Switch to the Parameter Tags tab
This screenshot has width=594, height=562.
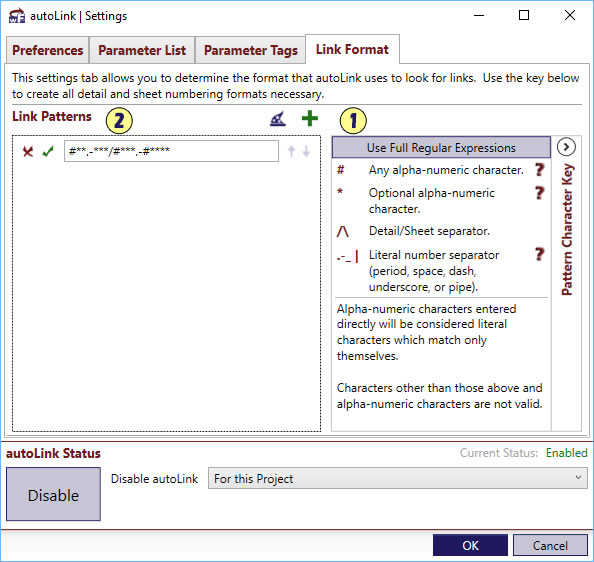(250, 50)
